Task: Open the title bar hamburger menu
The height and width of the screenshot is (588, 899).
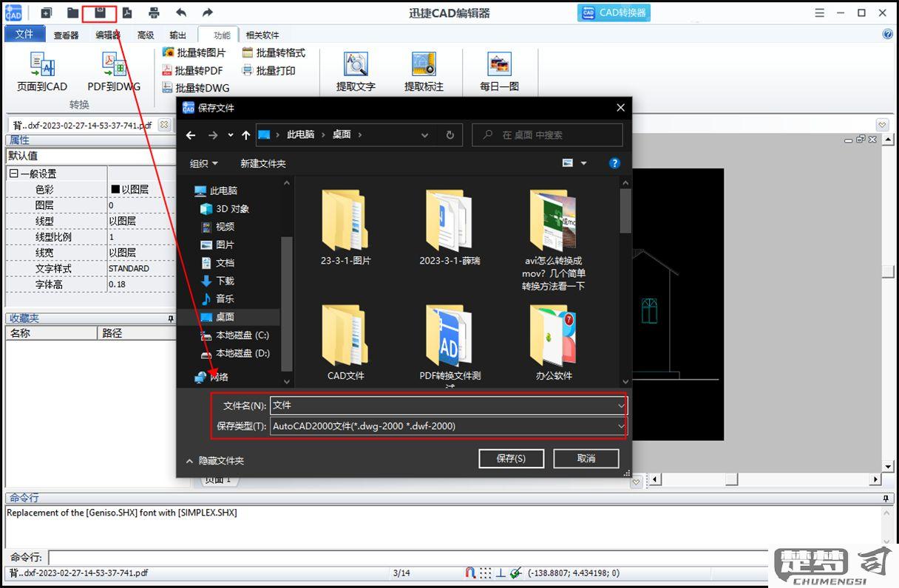Action: pos(820,13)
